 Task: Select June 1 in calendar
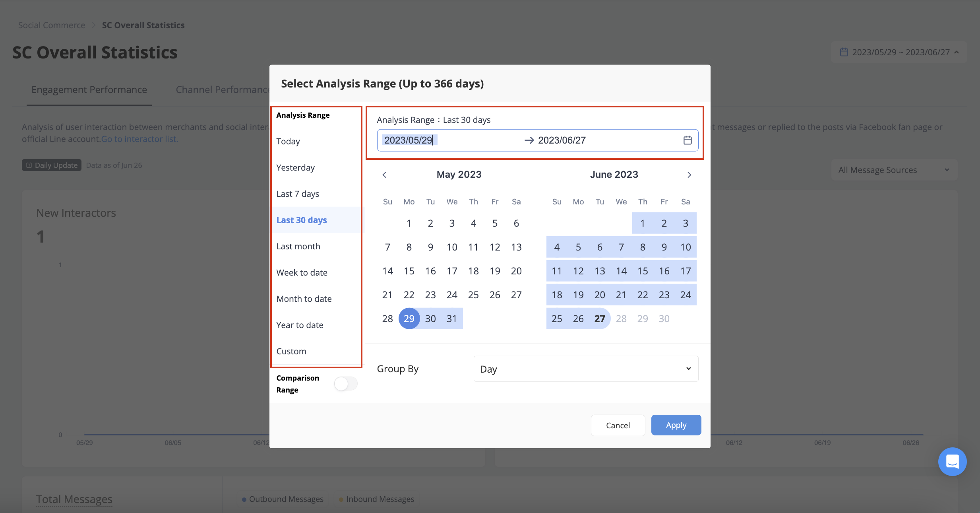coord(643,223)
